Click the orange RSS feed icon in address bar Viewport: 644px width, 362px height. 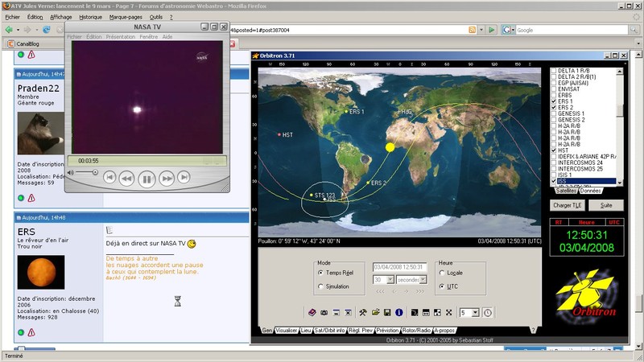(x=473, y=30)
